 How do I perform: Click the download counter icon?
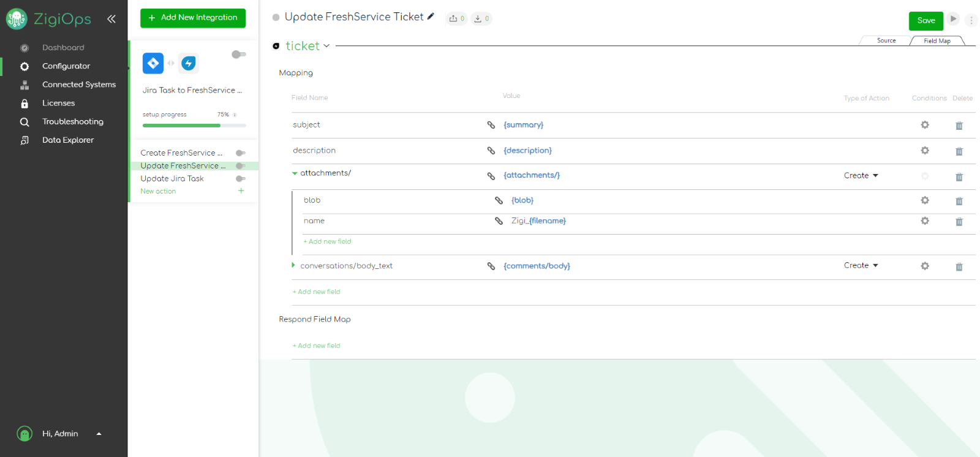coord(481,19)
